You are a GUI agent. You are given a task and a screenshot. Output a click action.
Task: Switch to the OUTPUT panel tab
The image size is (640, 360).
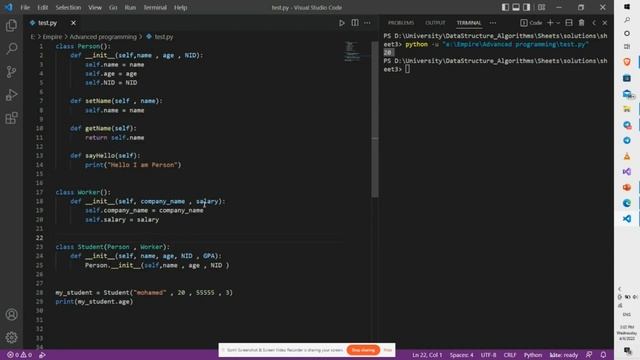435,23
